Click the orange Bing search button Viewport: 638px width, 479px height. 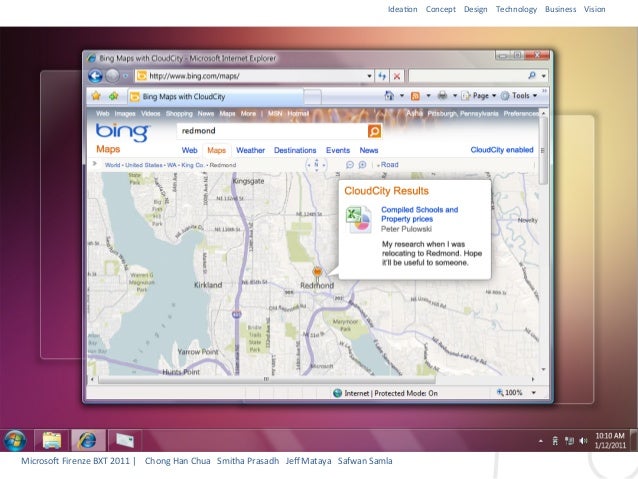[374, 131]
